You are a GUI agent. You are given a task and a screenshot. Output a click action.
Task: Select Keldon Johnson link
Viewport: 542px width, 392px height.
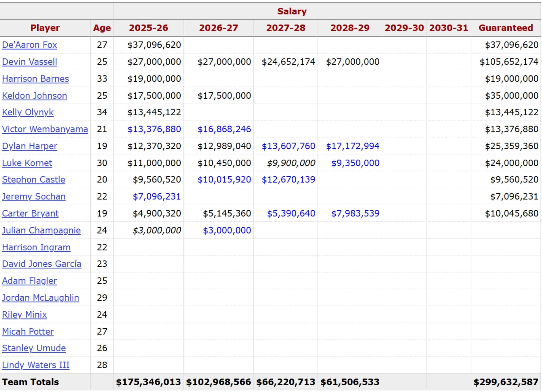34,96
